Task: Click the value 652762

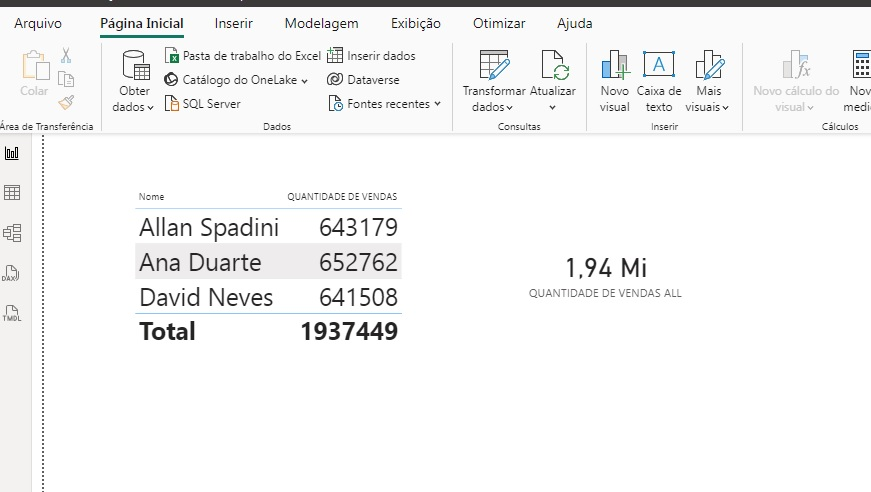Action: pos(358,262)
